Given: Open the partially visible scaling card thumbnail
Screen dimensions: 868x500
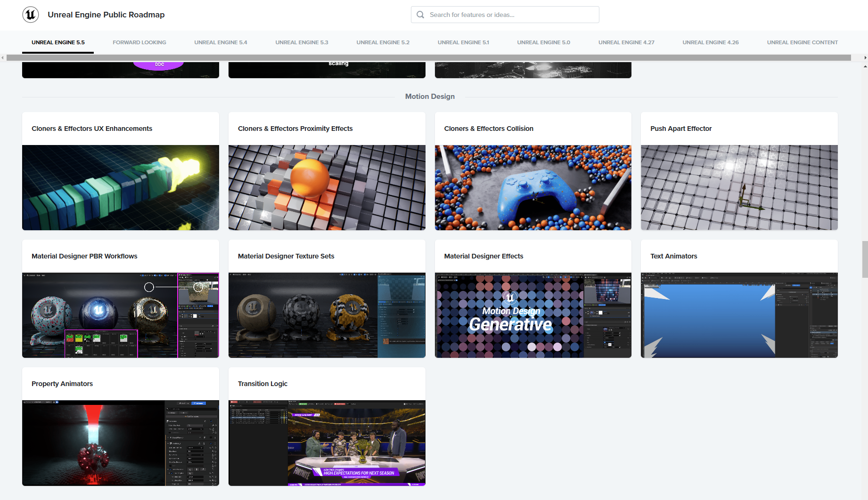Looking at the screenshot, I should (x=327, y=70).
